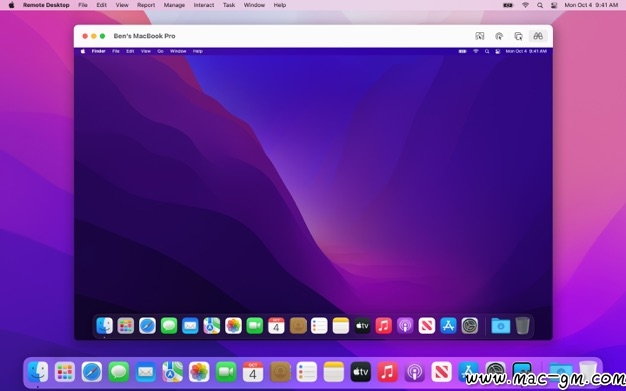Open the top menu bar's Help menu
626x391 pixels.
point(279,5)
